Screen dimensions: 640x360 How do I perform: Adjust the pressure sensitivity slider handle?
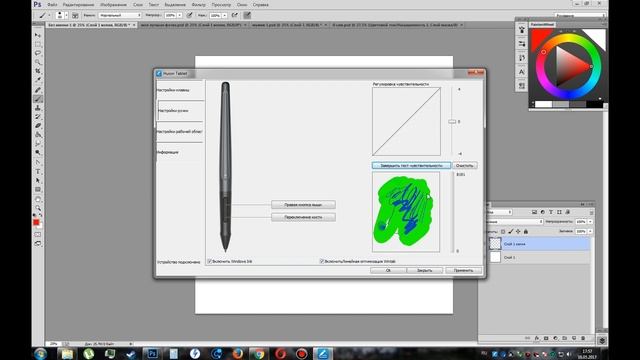tap(452, 122)
